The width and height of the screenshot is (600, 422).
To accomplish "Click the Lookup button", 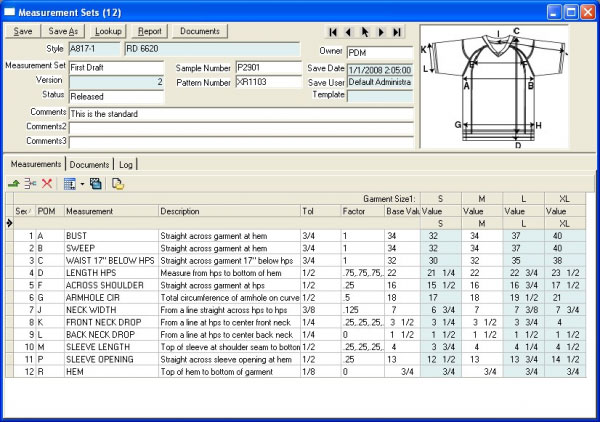I will tap(108, 32).
